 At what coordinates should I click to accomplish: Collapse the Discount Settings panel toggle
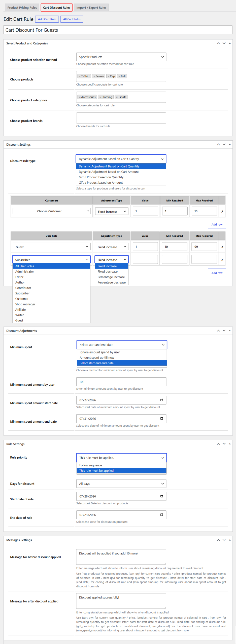pyautogui.click(x=230, y=144)
